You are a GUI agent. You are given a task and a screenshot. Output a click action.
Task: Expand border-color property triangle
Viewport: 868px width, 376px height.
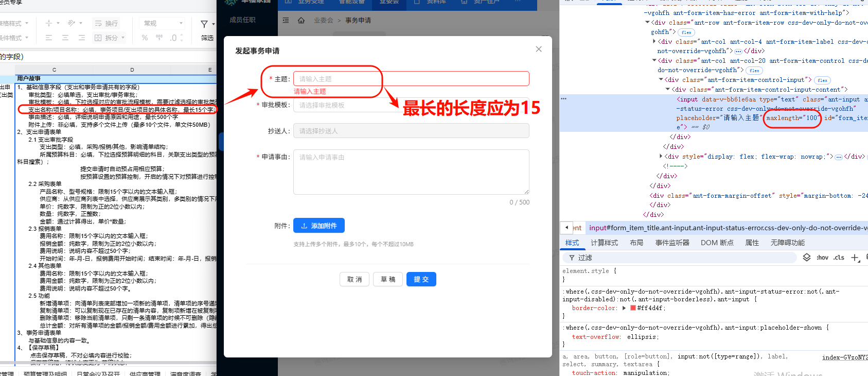click(624, 308)
